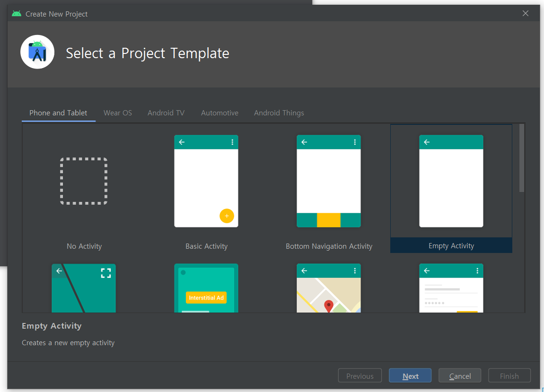Choose the Basic Activity template thumbnail
The width and height of the screenshot is (544, 392).
point(206,181)
